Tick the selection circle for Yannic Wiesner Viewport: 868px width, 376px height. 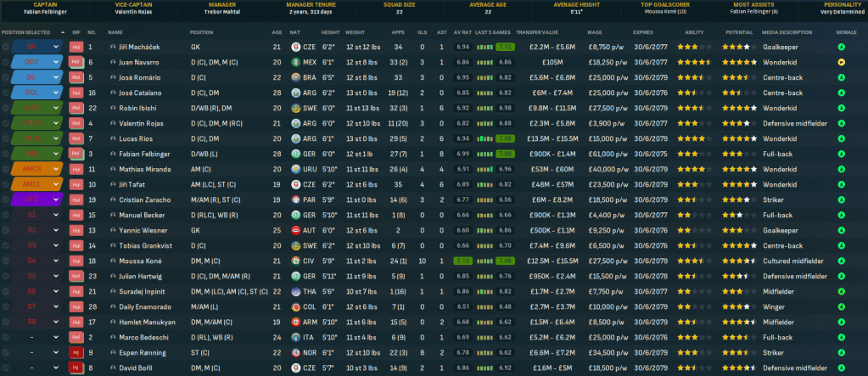point(6,229)
